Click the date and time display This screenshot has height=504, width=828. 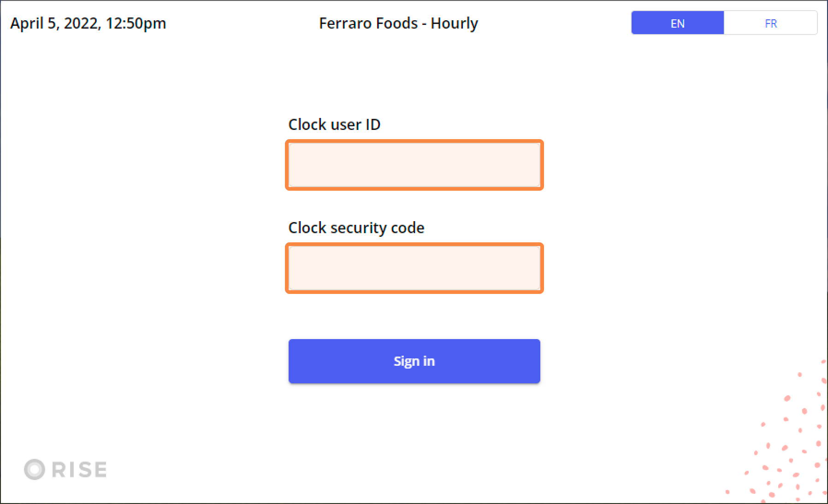tap(88, 23)
